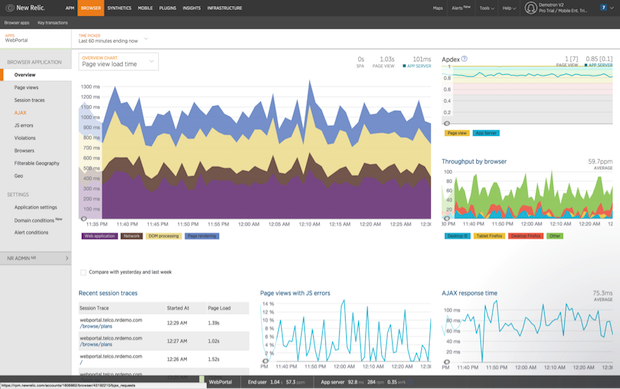The height and width of the screenshot is (389, 620).
Task: Open the Demotron V2 account menu
Action: coord(562,8)
